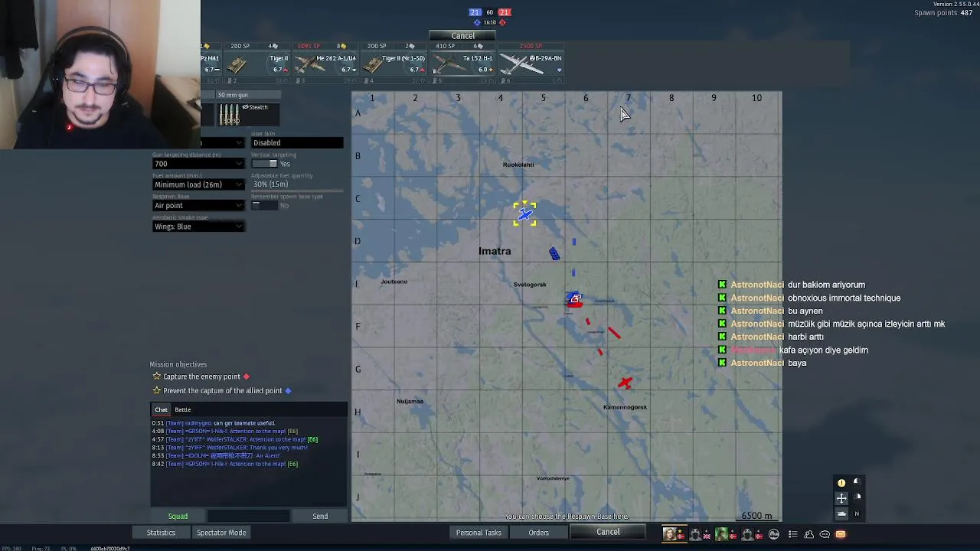Image resolution: width=980 pixels, height=551 pixels.
Task: Click the round squadron icon in bottom bar
Action: click(x=774, y=534)
